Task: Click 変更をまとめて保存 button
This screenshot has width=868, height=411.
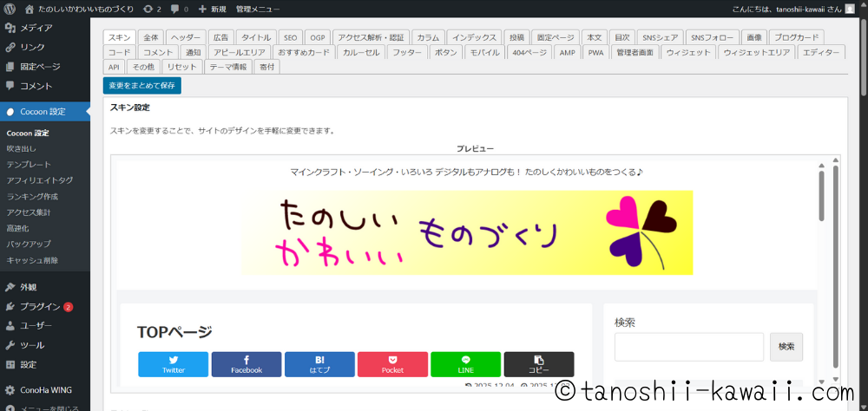Action: tap(142, 86)
